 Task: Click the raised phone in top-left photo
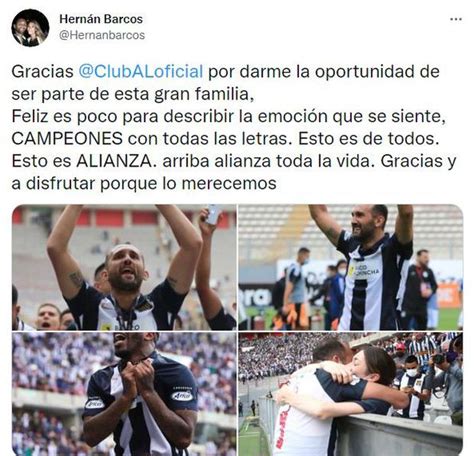point(214,213)
